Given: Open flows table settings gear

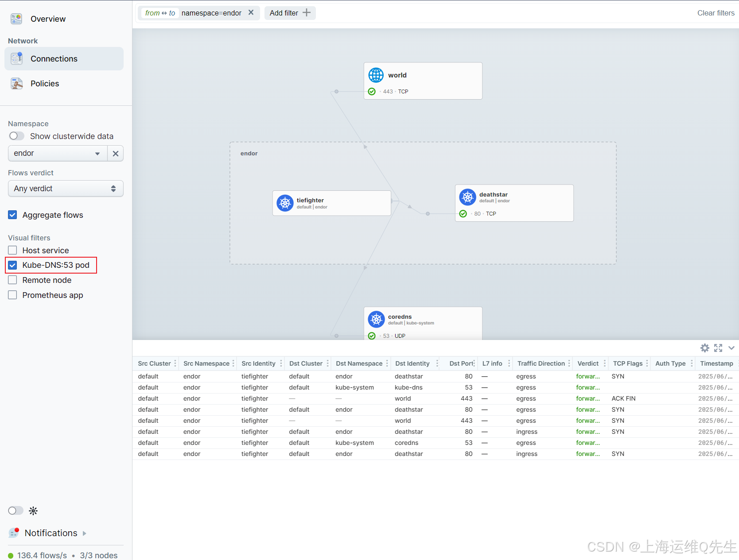Looking at the screenshot, I should [x=705, y=348].
